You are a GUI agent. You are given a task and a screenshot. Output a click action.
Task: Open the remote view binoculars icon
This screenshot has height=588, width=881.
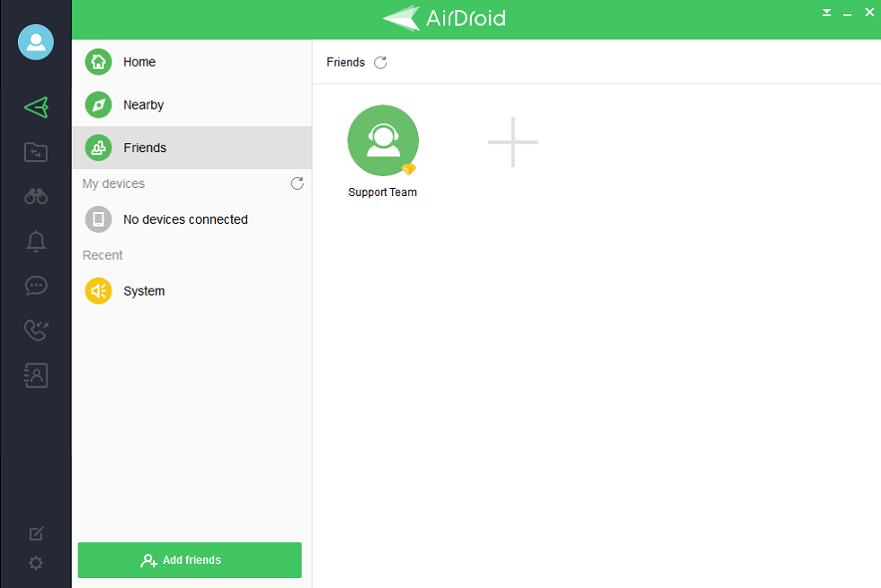tap(36, 196)
